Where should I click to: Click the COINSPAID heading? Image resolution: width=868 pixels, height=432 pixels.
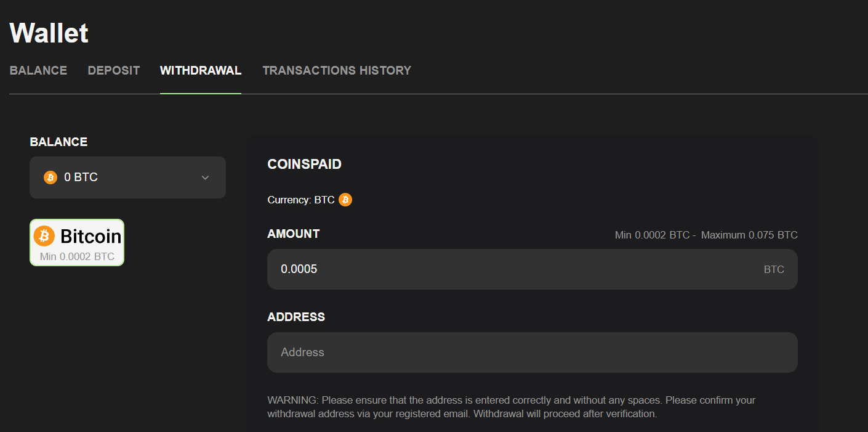[x=304, y=164]
